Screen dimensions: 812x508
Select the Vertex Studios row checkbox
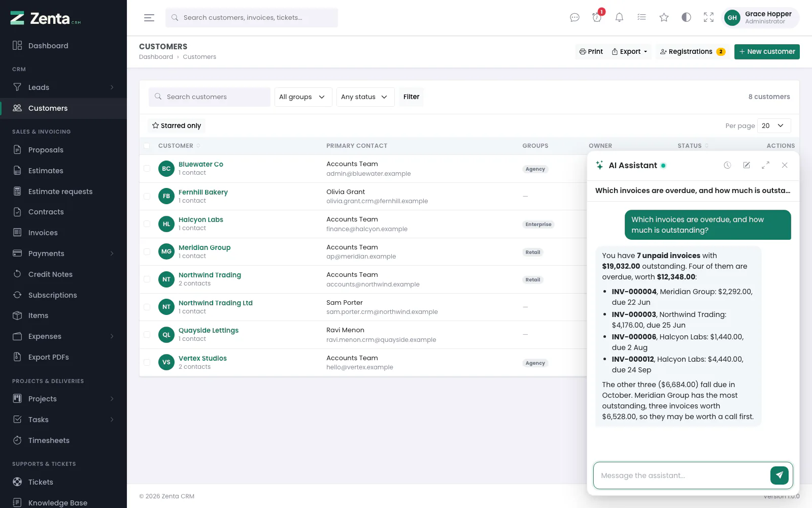tap(147, 362)
